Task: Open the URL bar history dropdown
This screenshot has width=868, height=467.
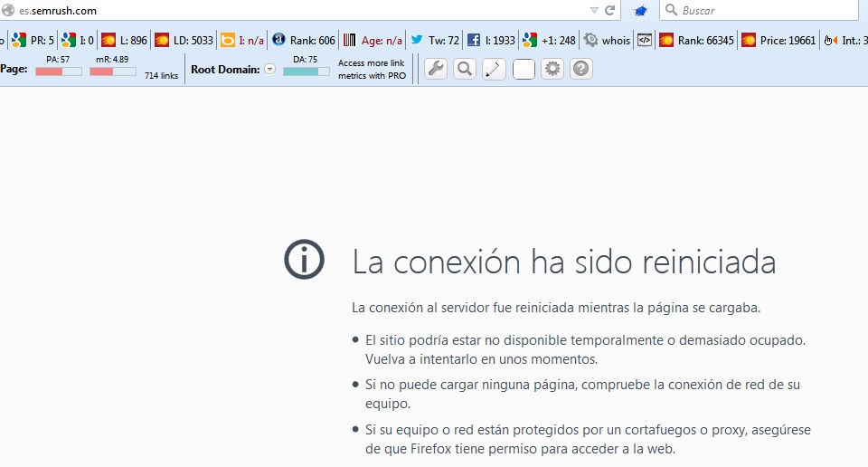Action: coord(593,11)
